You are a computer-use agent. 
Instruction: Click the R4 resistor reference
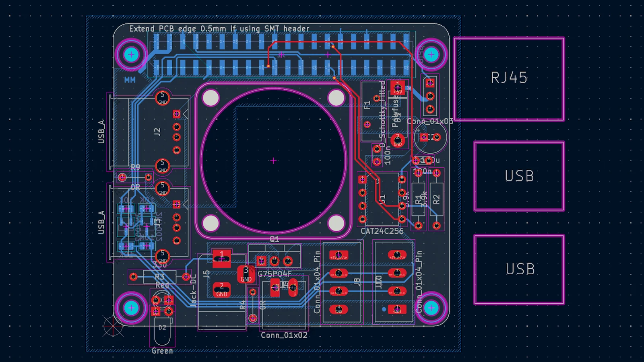pos(242,305)
